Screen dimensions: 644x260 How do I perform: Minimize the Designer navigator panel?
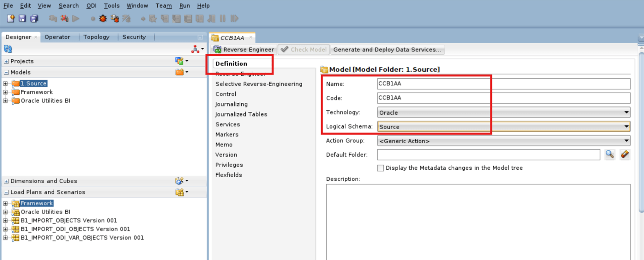pyautogui.click(x=200, y=37)
